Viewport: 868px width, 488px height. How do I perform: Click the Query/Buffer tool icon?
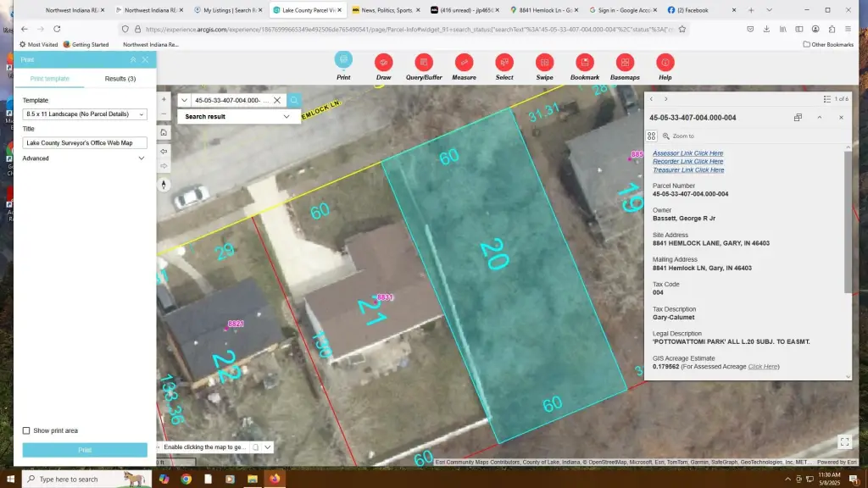[x=424, y=63]
